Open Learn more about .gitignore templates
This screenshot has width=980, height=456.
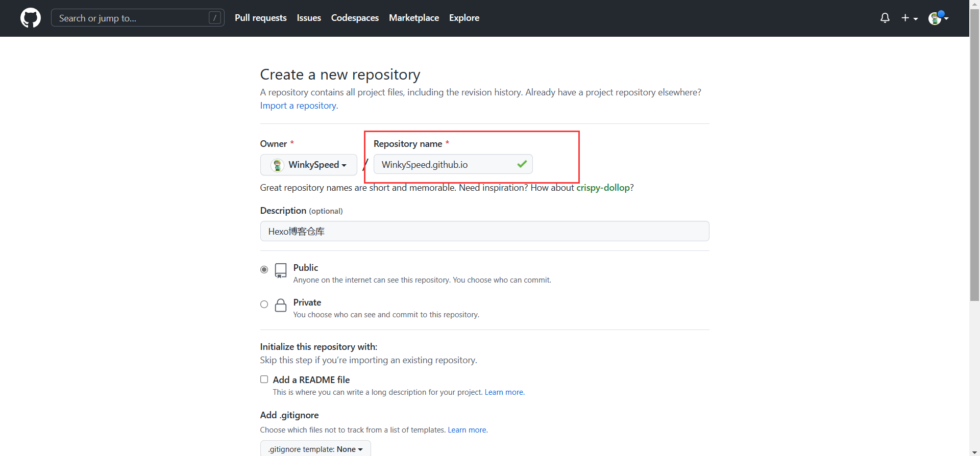(x=467, y=430)
